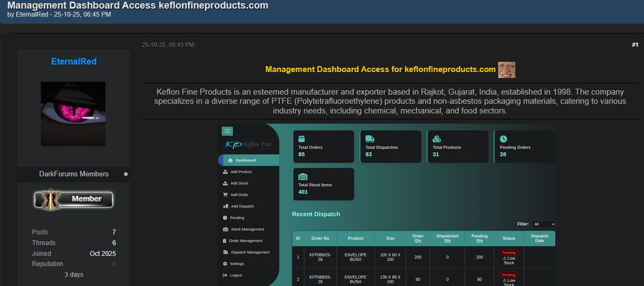
Task: Click the first red Pending status badge
Action: (x=509, y=253)
